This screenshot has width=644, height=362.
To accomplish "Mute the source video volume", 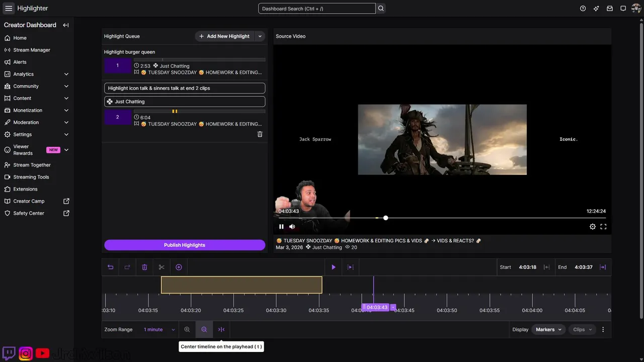I will (292, 227).
